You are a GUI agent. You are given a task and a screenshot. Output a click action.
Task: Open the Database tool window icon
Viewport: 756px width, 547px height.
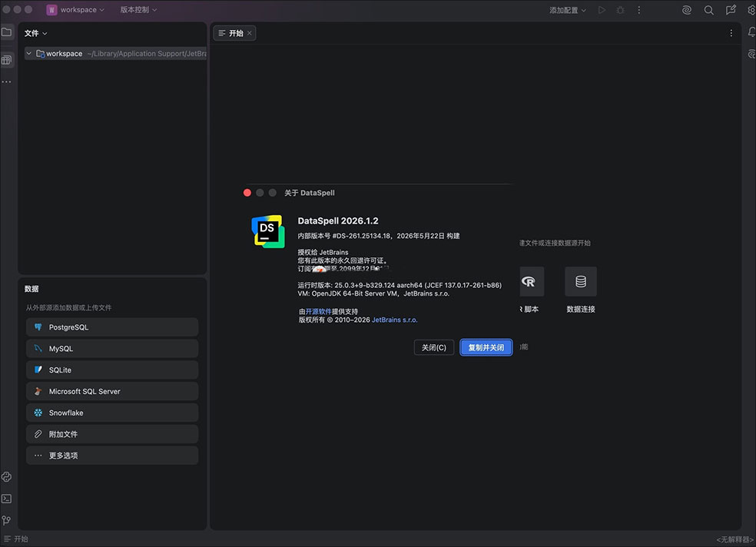(7, 60)
